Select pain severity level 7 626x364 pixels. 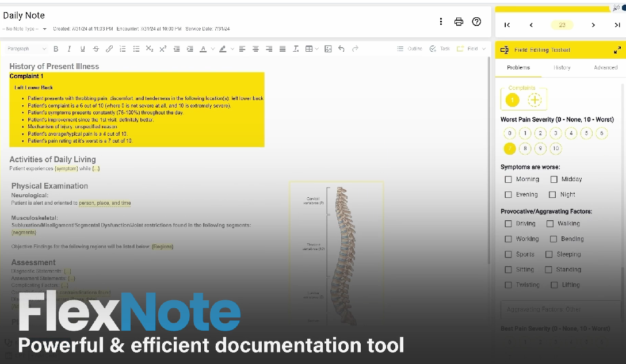pos(510,148)
